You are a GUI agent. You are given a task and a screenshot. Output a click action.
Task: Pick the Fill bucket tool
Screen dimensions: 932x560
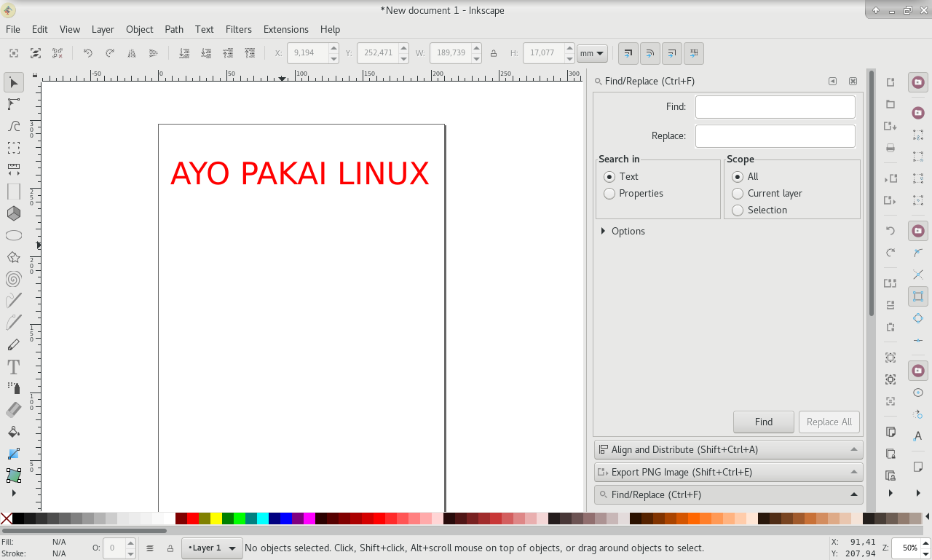13,432
